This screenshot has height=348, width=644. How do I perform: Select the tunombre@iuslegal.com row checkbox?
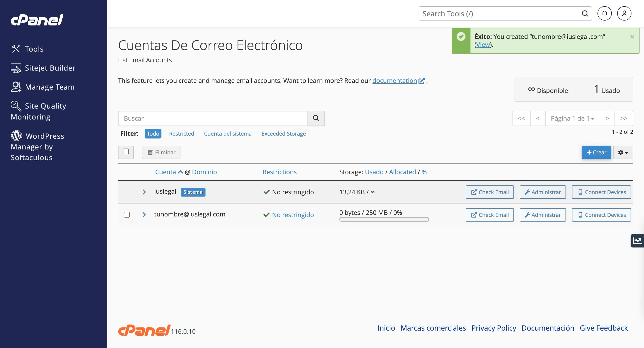pos(127,214)
